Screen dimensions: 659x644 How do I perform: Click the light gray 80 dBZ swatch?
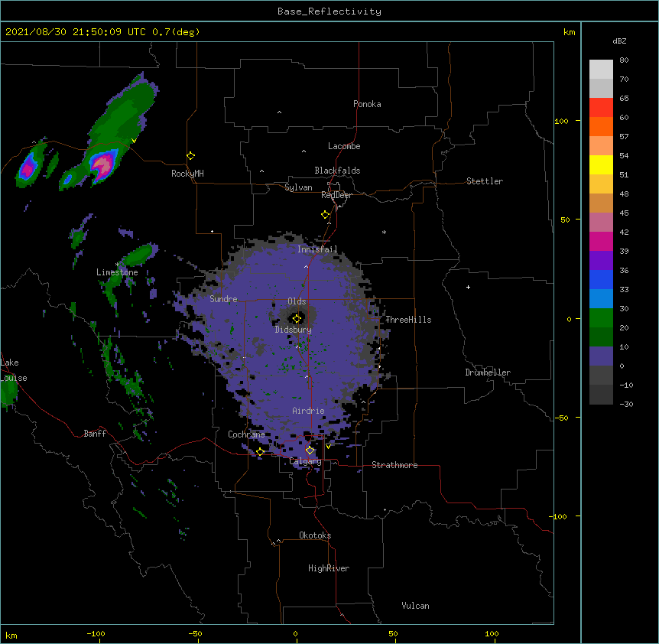[601, 69]
